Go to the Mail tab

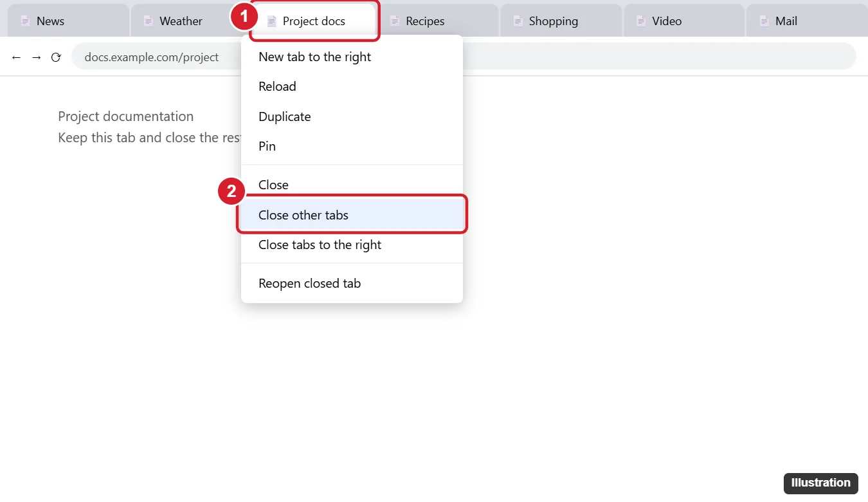(807, 21)
